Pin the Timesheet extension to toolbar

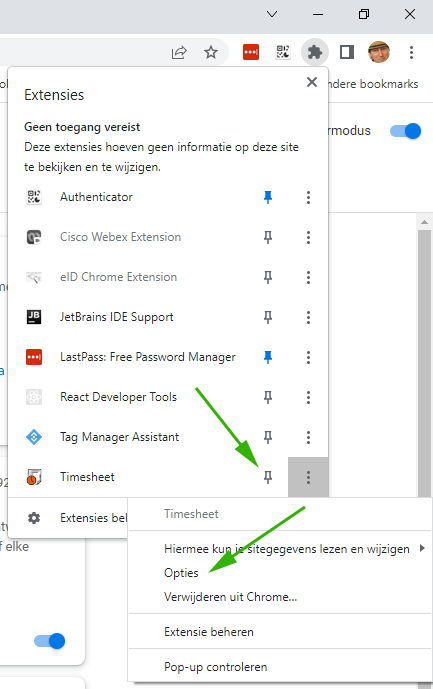tap(268, 477)
